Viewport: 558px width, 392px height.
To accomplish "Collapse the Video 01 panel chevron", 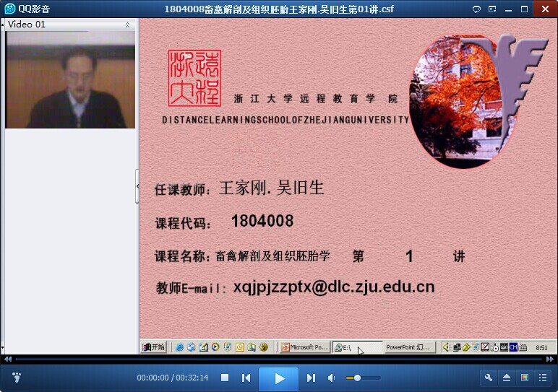I will 127,25.
